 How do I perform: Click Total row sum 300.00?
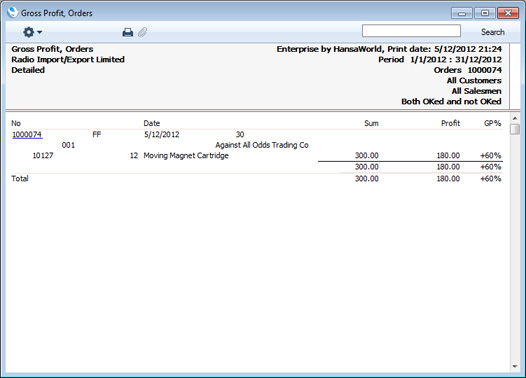pos(367,178)
